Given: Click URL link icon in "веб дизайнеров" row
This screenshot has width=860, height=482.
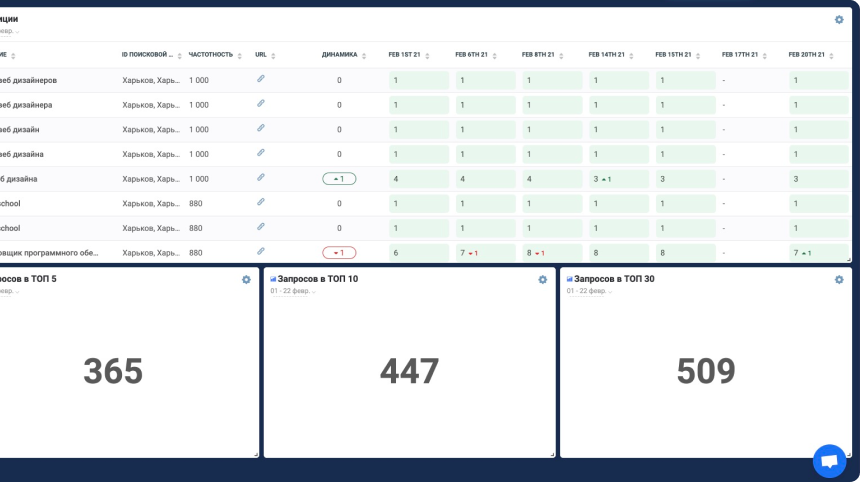Looking at the screenshot, I should [x=261, y=79].
